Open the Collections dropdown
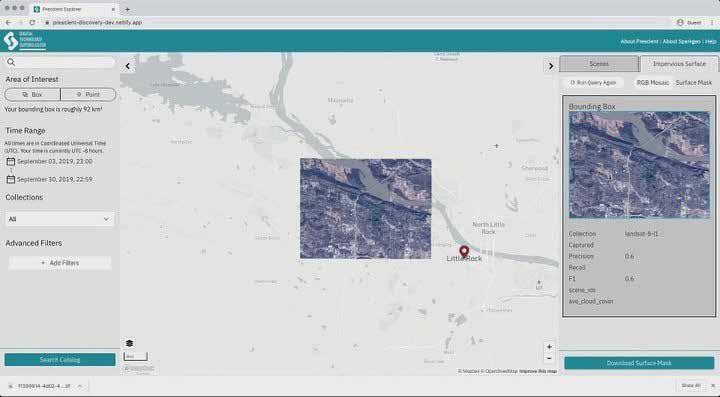The height and width of the screenshot is (397, 720). (x=60, y=219)
